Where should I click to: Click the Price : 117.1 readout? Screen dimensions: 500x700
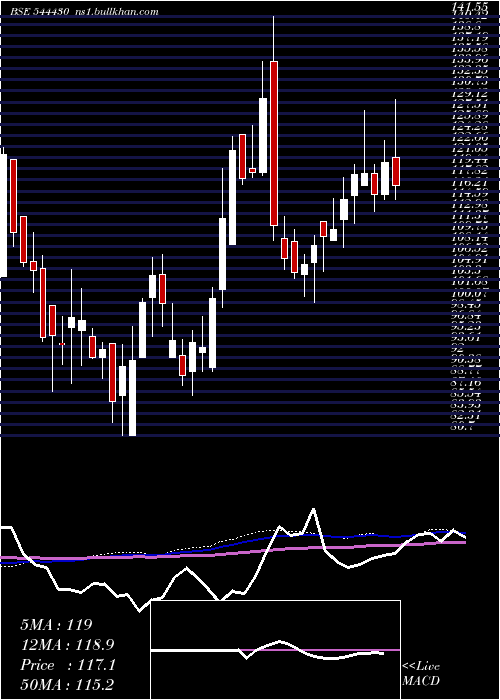(68, 665)
